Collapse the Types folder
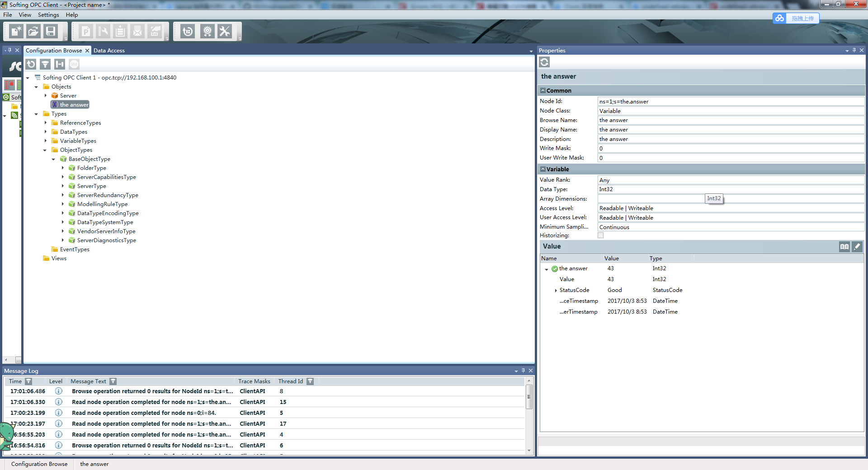Screen dimensions: 868x470 37,114
